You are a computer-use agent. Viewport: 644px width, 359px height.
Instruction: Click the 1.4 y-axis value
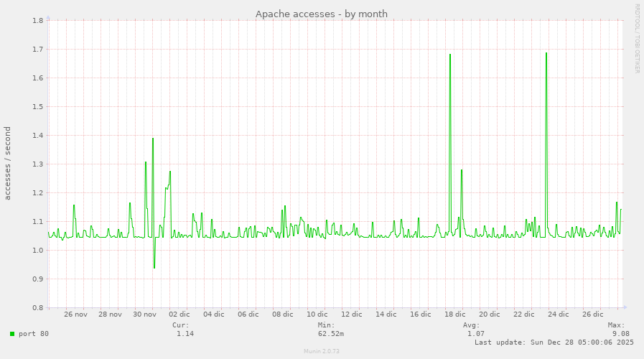coord(38,136)
